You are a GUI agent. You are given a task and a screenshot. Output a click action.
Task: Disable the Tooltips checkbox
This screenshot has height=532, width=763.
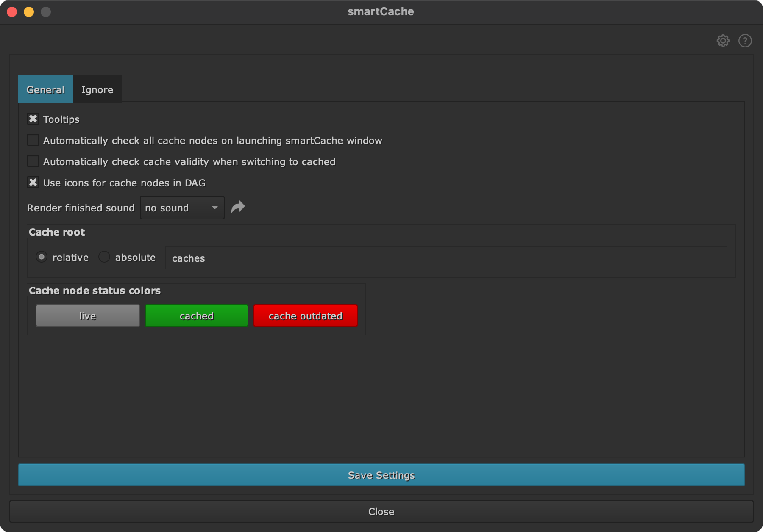(33, 119)
